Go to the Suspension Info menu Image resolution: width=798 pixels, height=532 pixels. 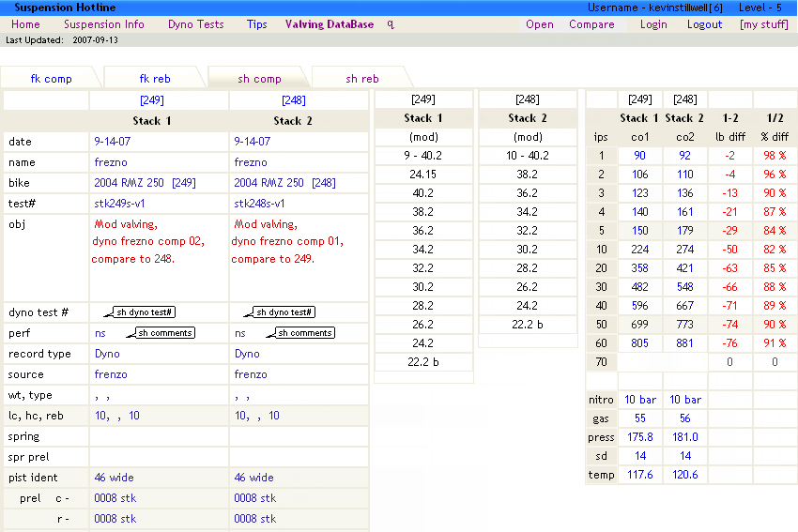coord(104,24)
